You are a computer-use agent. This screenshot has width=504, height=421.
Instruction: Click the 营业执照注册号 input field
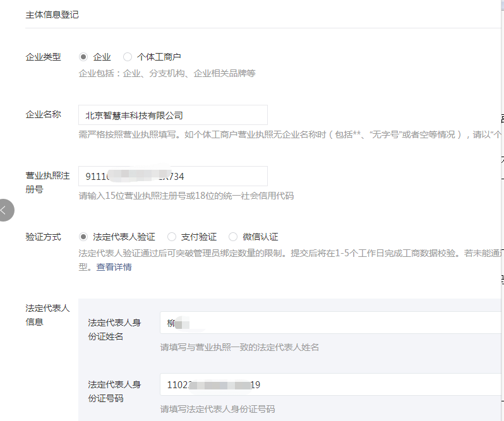pyautogui.click(x=173, y=176)
